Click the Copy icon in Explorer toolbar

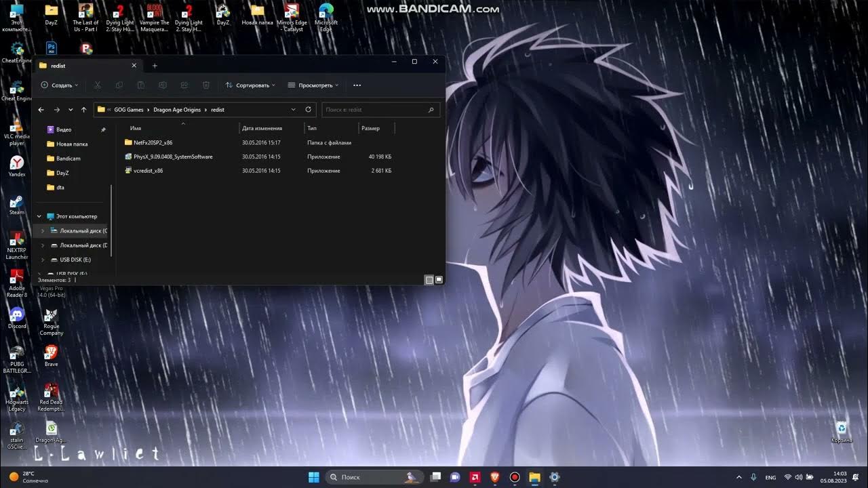(119, 85)
